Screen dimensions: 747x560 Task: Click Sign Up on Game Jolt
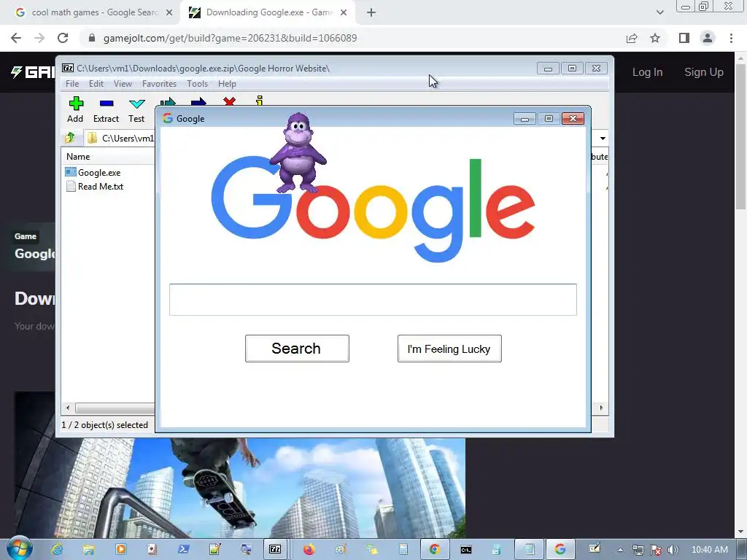pos(704,72)
